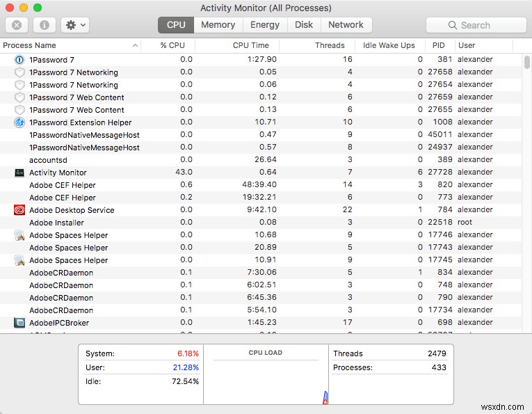
Task: Switch to the Network tab
Action: pos(346,25)
